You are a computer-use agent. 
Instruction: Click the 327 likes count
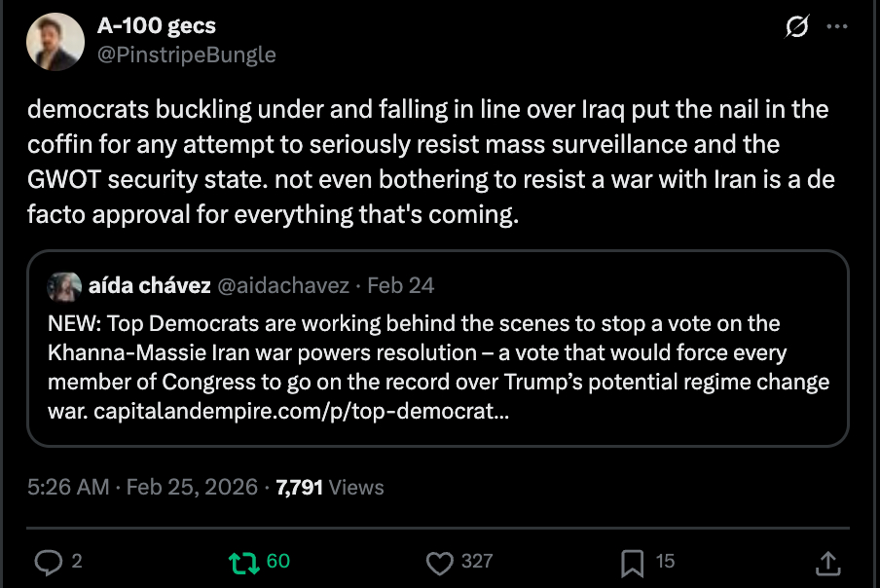tap(477, 562)
